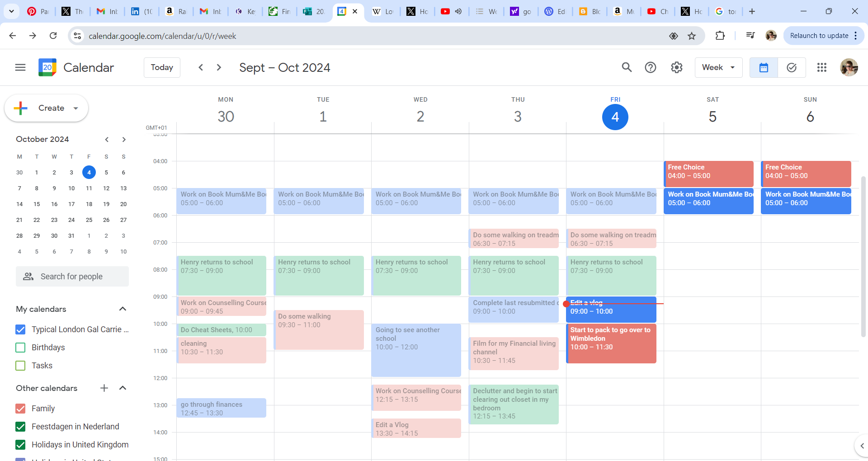Open the Week view dropdown
Screen dimensions: 868x461
(x=718, y=67)
